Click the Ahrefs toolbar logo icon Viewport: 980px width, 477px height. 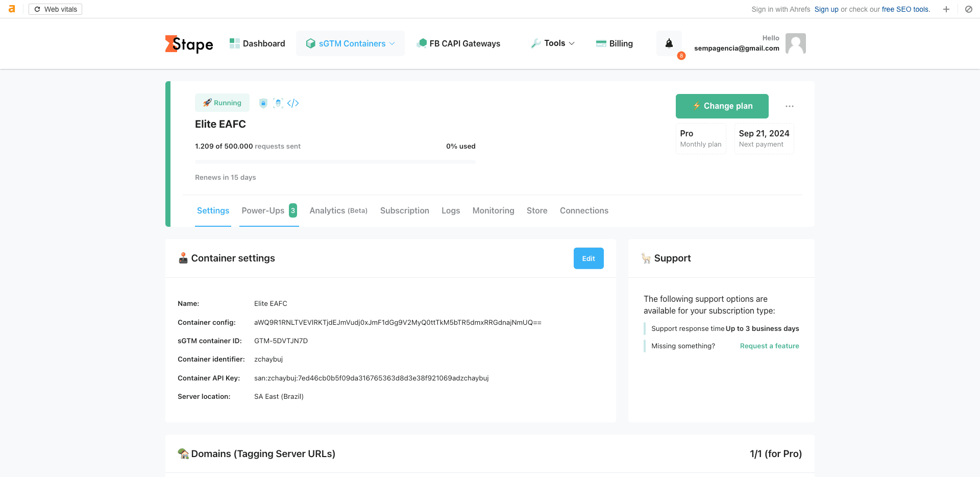pos(12,9)
